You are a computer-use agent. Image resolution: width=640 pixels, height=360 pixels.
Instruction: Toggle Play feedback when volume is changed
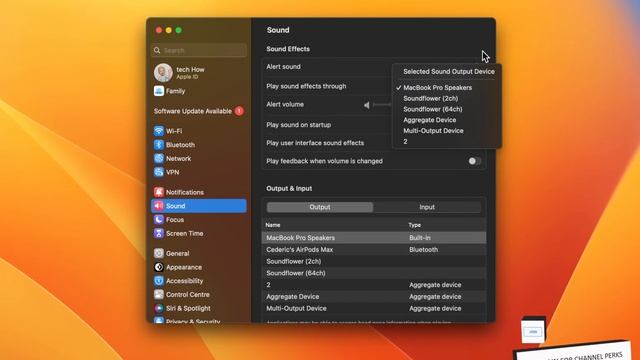pos(474,161)
